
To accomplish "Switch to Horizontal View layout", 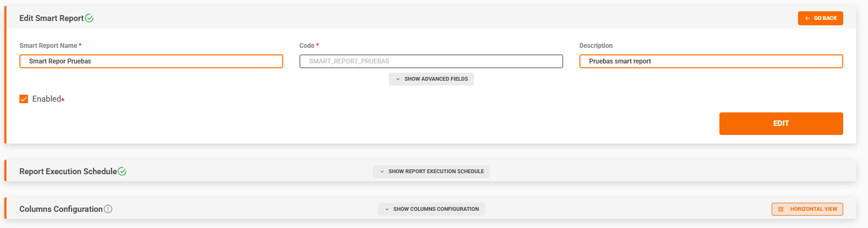I will pos(807,209).
